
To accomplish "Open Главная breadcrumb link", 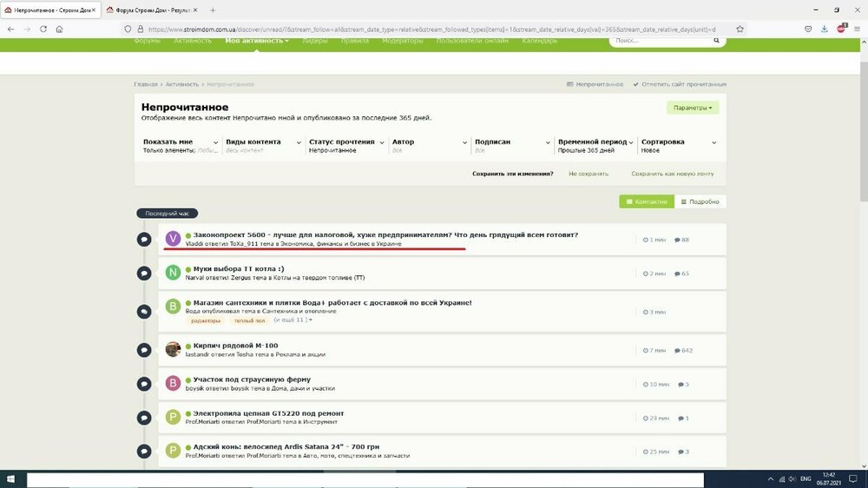I will coord(146,84).
